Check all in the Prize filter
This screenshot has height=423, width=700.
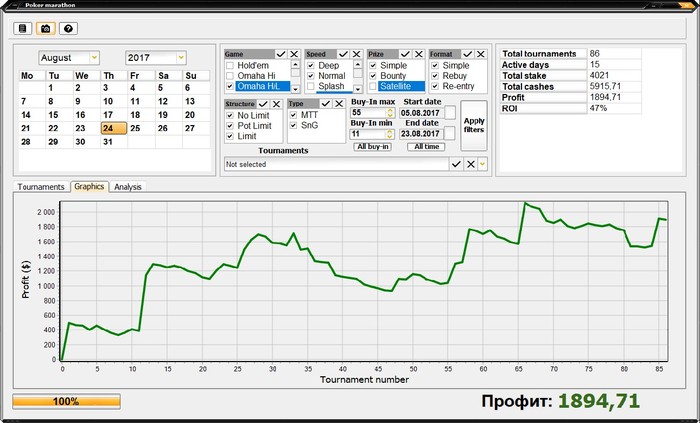[x=405, y=54]
